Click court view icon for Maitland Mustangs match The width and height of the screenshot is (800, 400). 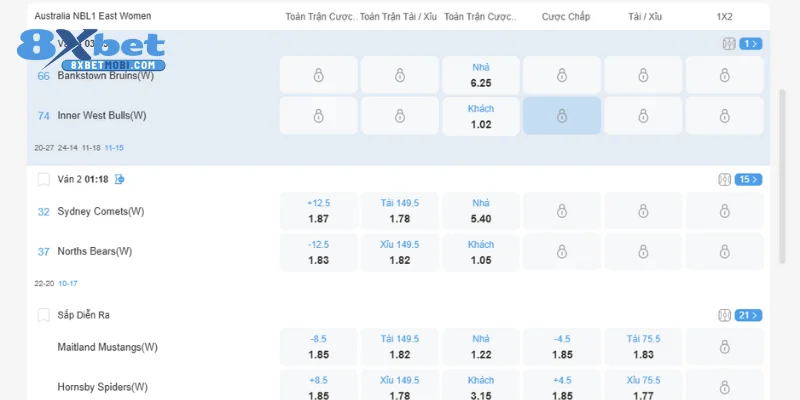click(x=724, y=315)
